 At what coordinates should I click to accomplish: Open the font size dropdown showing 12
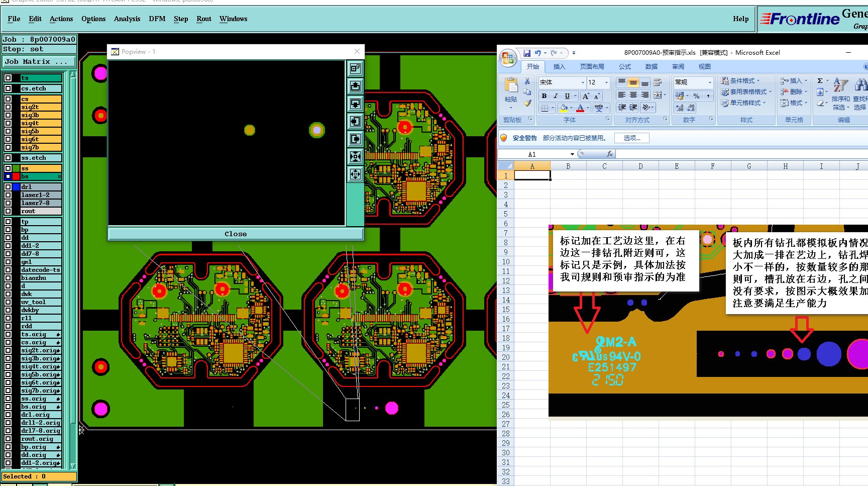607,82
